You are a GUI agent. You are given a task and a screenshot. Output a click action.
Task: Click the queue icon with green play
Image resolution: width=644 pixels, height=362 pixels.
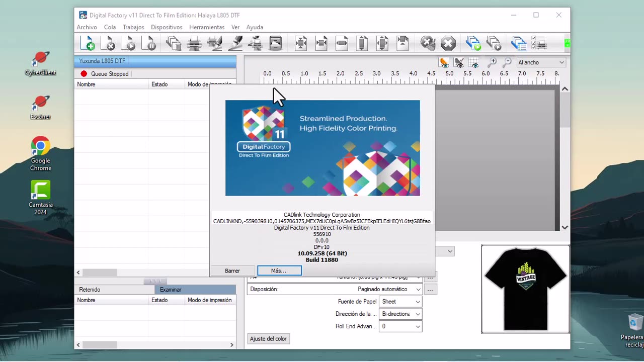click(473, 43)
